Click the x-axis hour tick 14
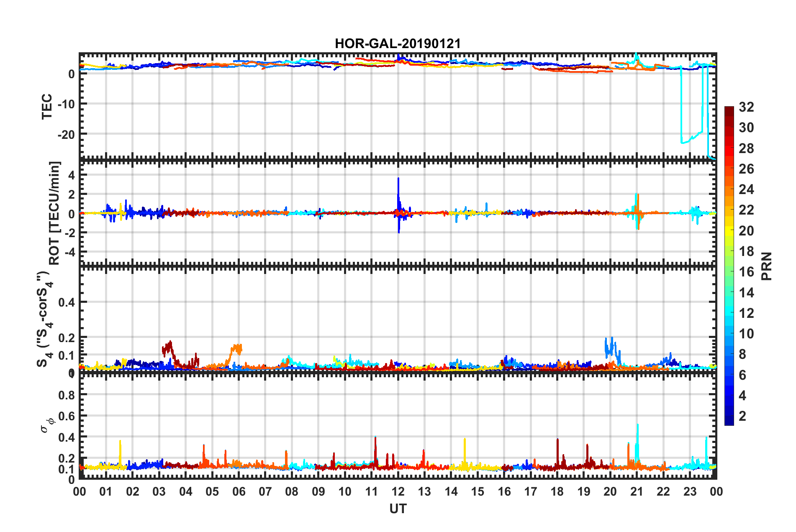This screenshot has width=796, height=532. click(451, 492)
